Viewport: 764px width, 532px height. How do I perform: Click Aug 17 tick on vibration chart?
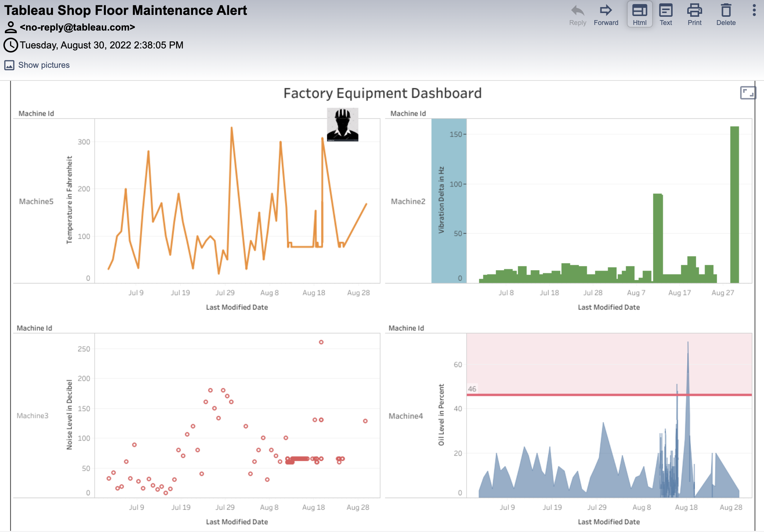[x=679, y=293]
